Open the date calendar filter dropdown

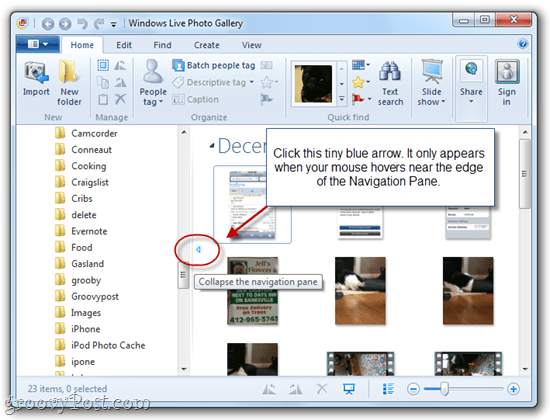coord(361,65)
